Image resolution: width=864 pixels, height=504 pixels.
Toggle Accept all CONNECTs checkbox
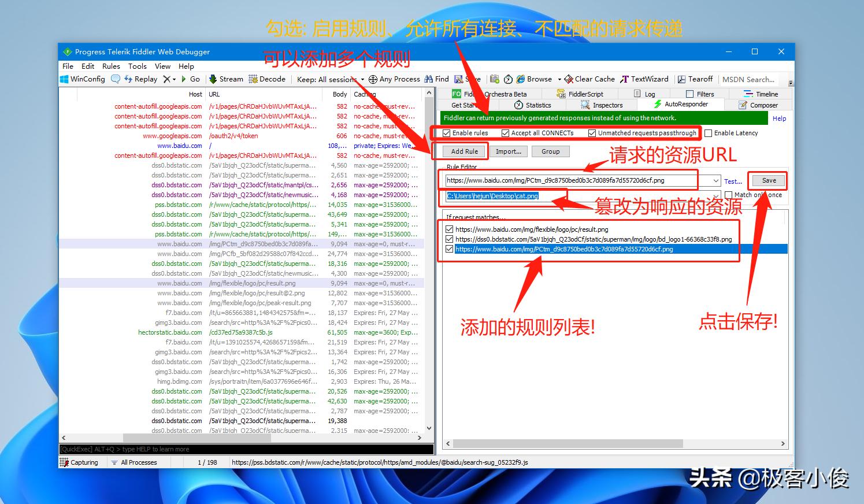[506, 134]
